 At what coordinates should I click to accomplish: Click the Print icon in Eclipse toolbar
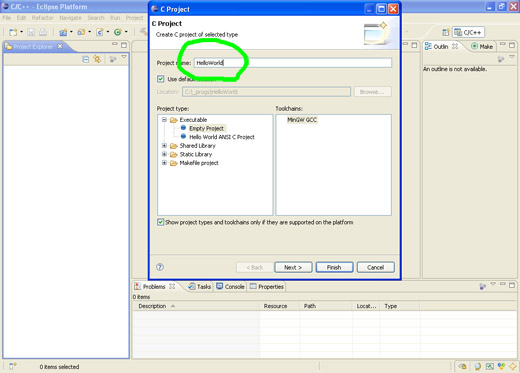point(43,32)
